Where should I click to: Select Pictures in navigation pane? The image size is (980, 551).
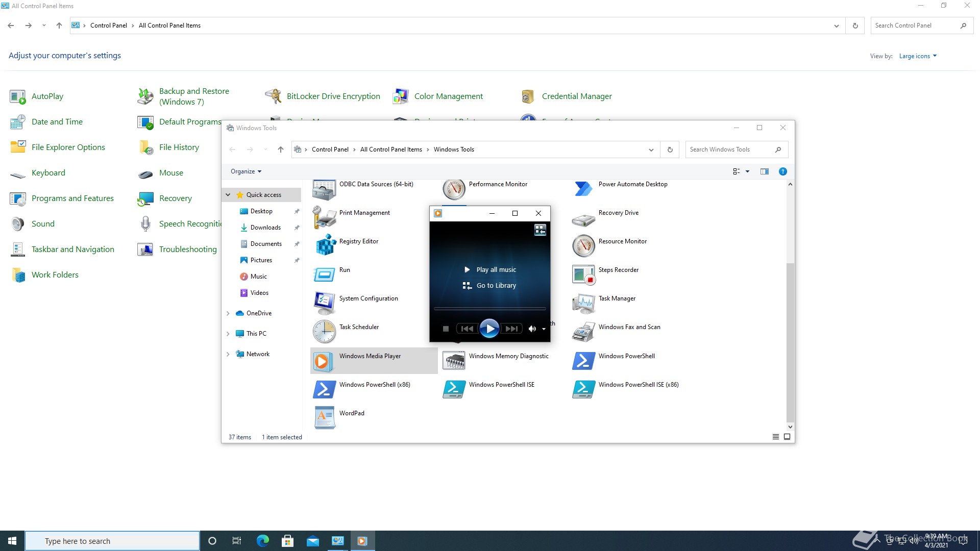[x=261, y=260]
